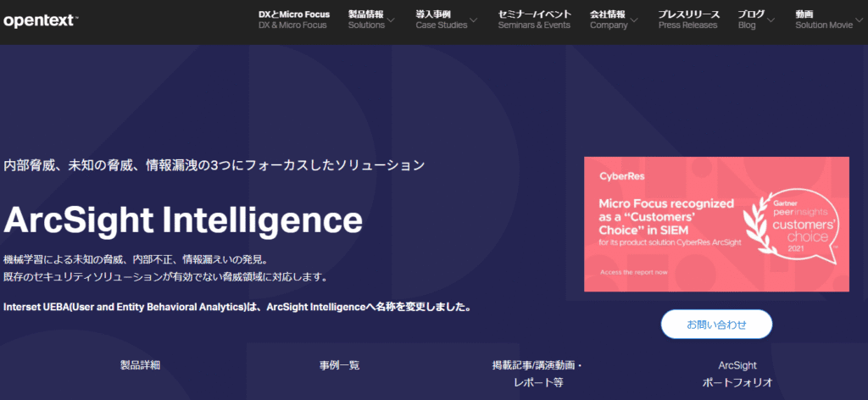Go to セミナー/イベント Seminars & Events
868x400 pixels.
pyautogui.click(x=534, y=19)
